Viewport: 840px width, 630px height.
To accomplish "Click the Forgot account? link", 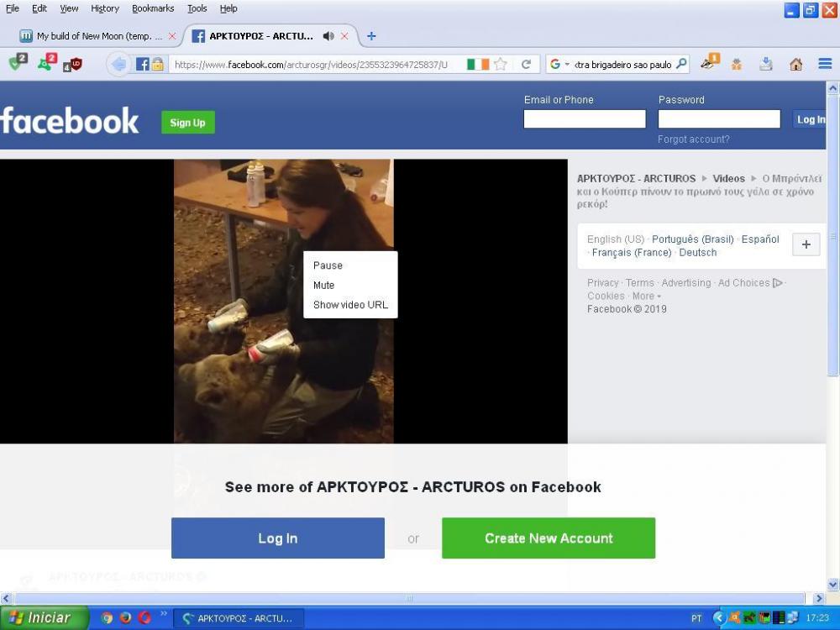I will coord(694,139).
